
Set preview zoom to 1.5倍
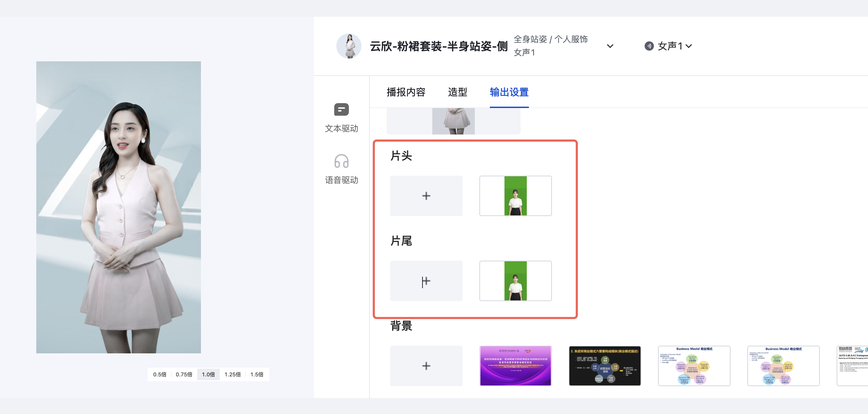pyautogui.click(x=257, y=374)
